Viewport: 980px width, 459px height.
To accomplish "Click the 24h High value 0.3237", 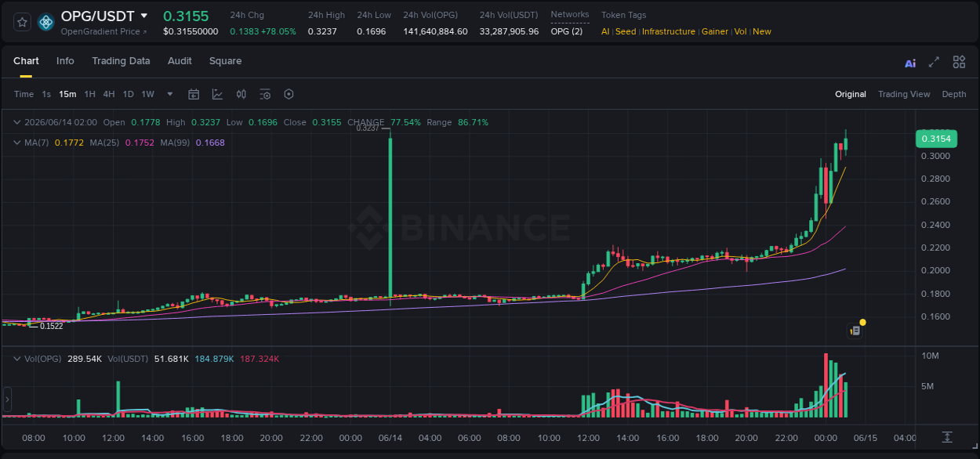I will [x=322, y=31].
